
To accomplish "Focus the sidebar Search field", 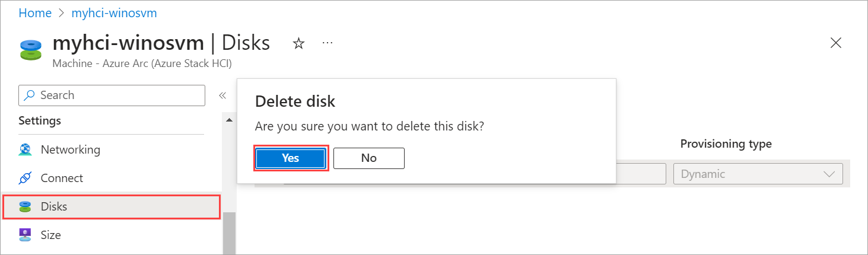I will (x=119, y=95).
